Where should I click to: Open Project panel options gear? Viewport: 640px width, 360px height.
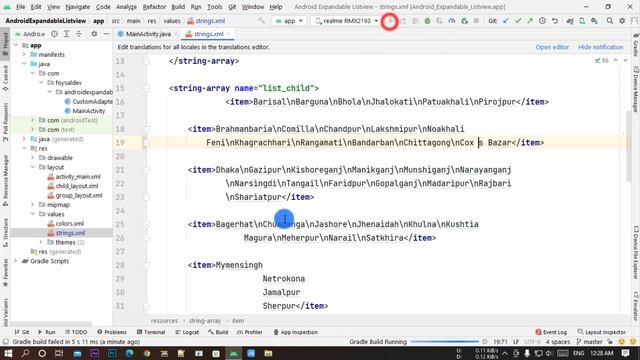94,34
